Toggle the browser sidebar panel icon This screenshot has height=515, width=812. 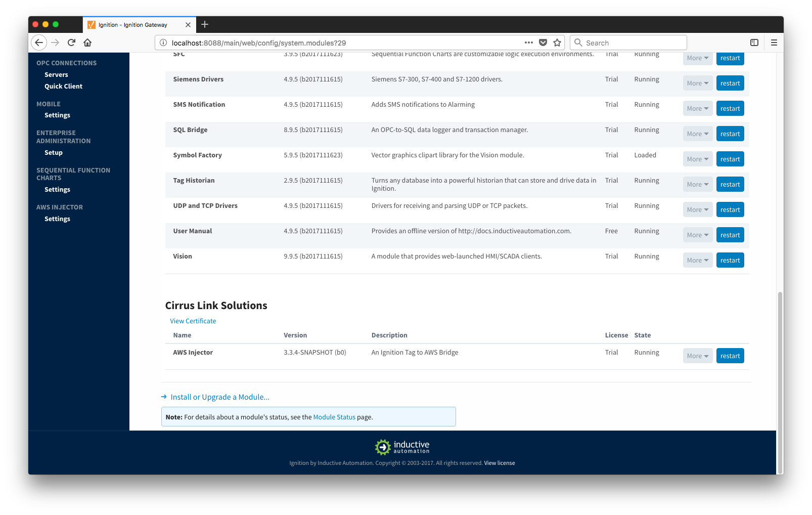pos(754,42)
